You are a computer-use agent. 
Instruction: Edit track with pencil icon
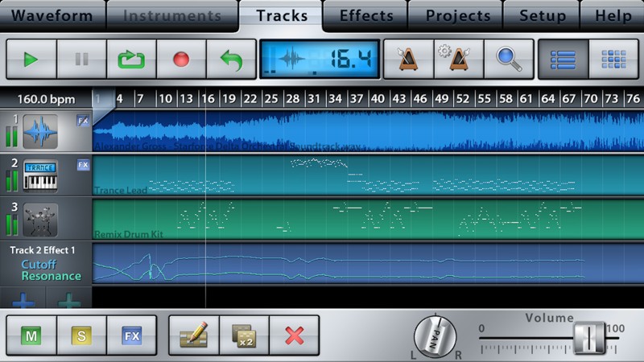tap(194, 335)
